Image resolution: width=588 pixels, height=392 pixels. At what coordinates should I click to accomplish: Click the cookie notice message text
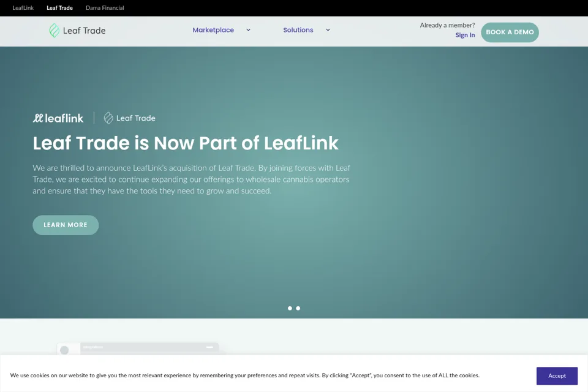coord(244,375)
